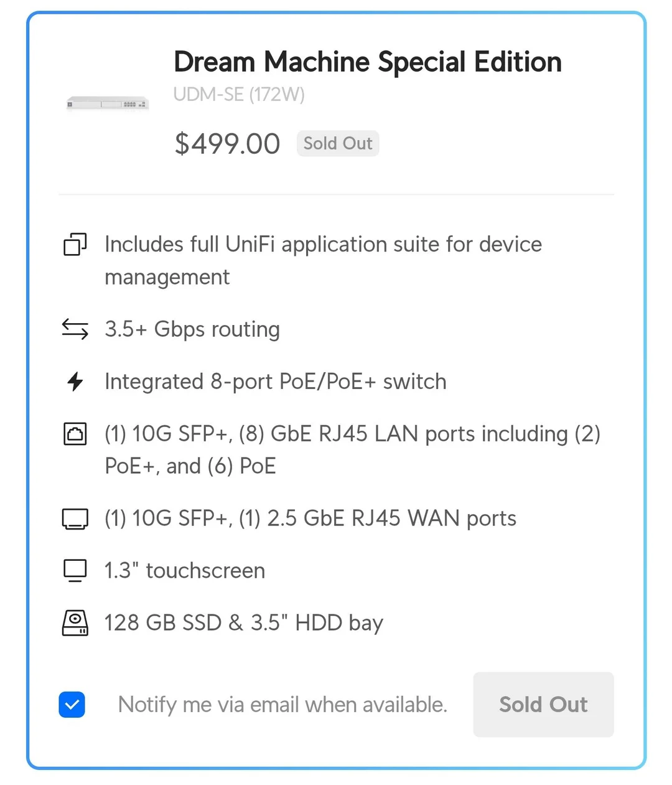Click the $499.00 price text

[x=227, y=144]
